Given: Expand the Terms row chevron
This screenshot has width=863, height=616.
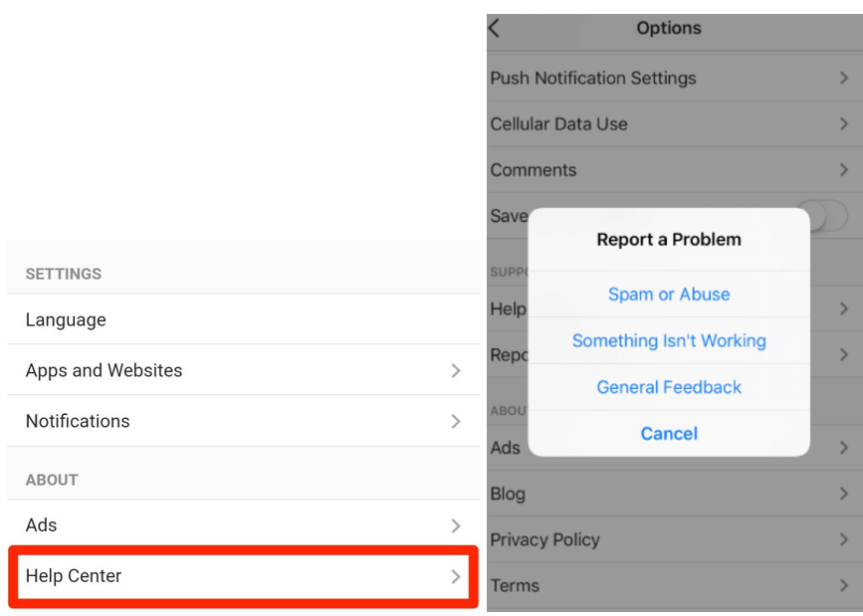Looking at the screenshot, I should (x=844, y=585).
